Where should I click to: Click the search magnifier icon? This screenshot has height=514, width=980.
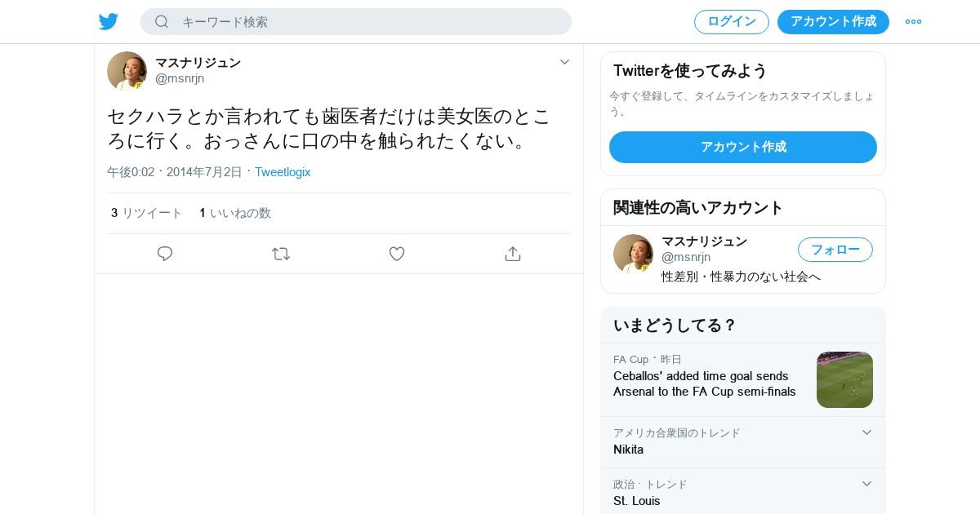coord(162,21)
